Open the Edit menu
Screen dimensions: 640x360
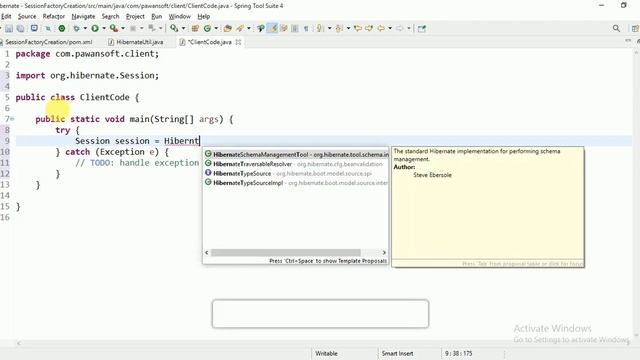tap(6, 16)
